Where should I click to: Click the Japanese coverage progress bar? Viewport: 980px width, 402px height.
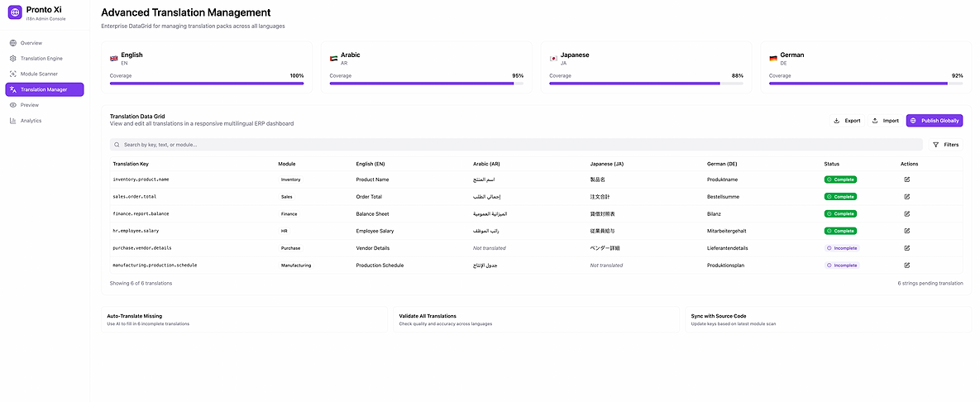point(646,84)
